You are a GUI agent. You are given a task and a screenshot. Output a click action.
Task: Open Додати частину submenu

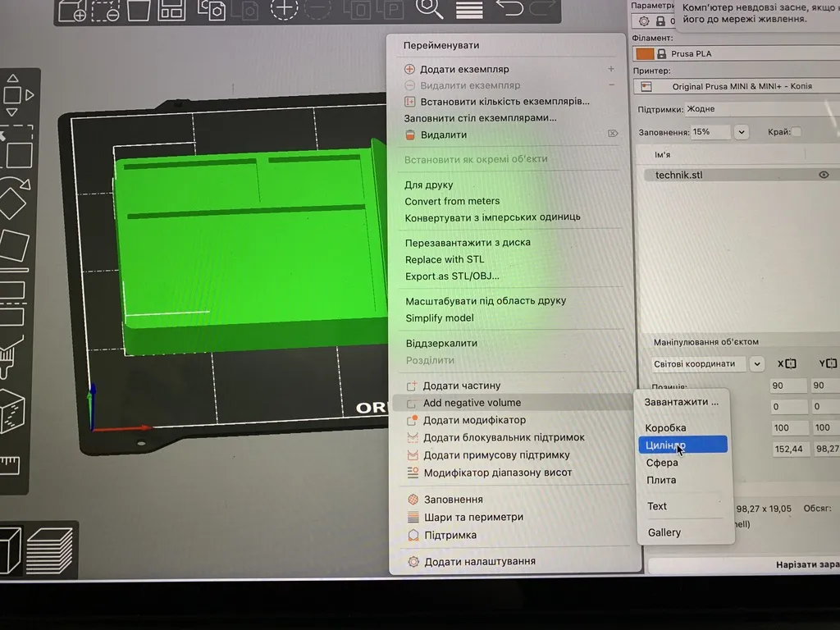pyautogui.click(x=462, y=386)
